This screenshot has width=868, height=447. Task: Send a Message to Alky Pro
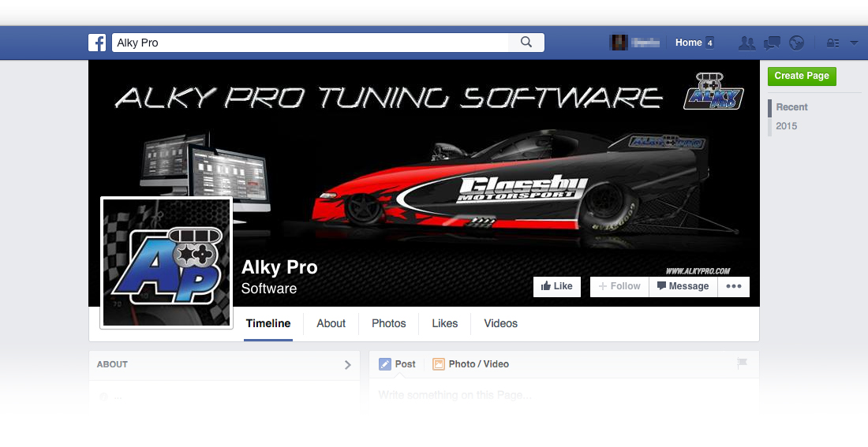683,286
